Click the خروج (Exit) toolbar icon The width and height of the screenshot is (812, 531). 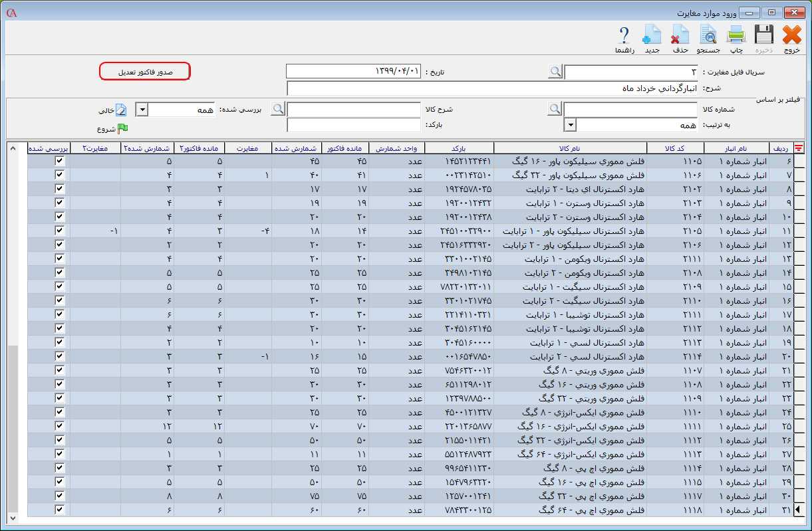(x=792, y=37)
